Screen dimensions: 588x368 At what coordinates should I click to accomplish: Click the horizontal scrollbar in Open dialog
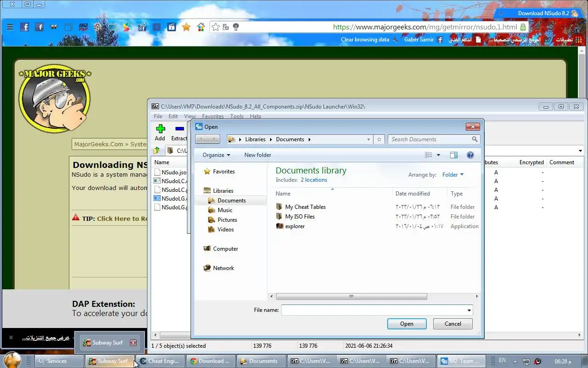tap(351, 297)
